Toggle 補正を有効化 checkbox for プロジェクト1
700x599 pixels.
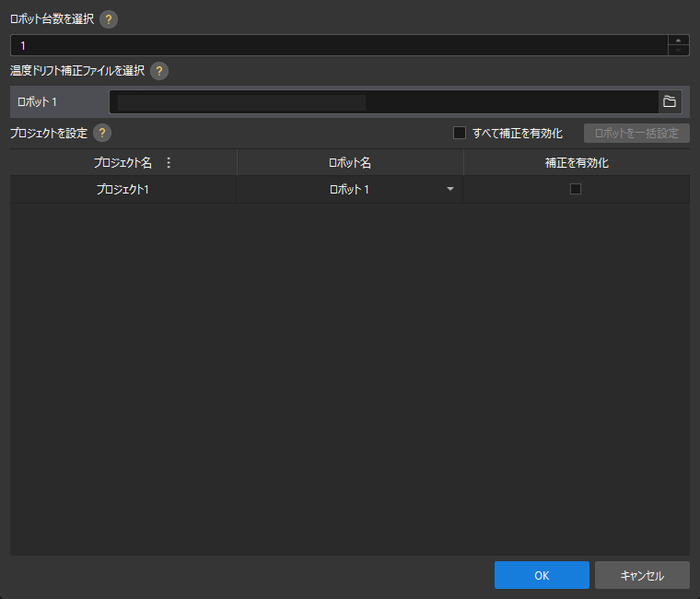click(576, 189)
